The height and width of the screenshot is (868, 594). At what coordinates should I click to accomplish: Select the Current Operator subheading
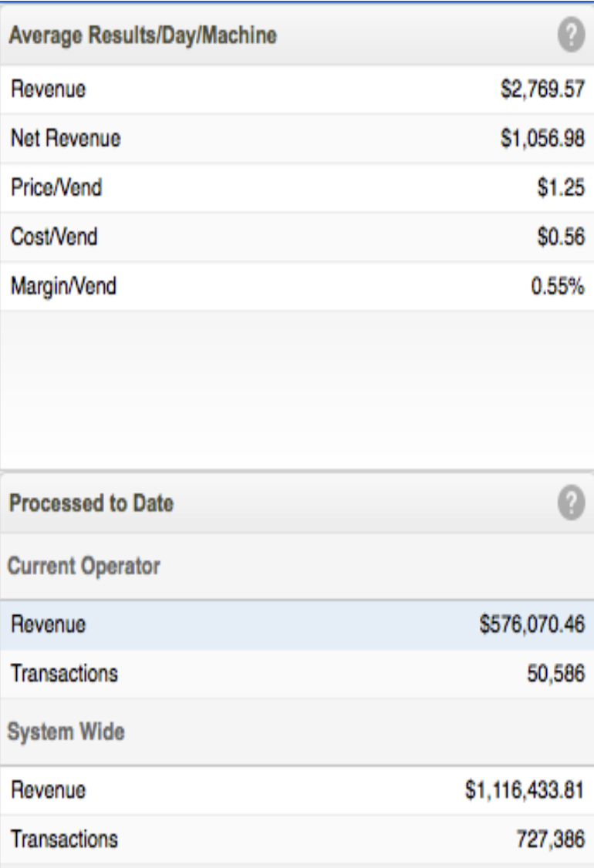(x=83, y=567)
